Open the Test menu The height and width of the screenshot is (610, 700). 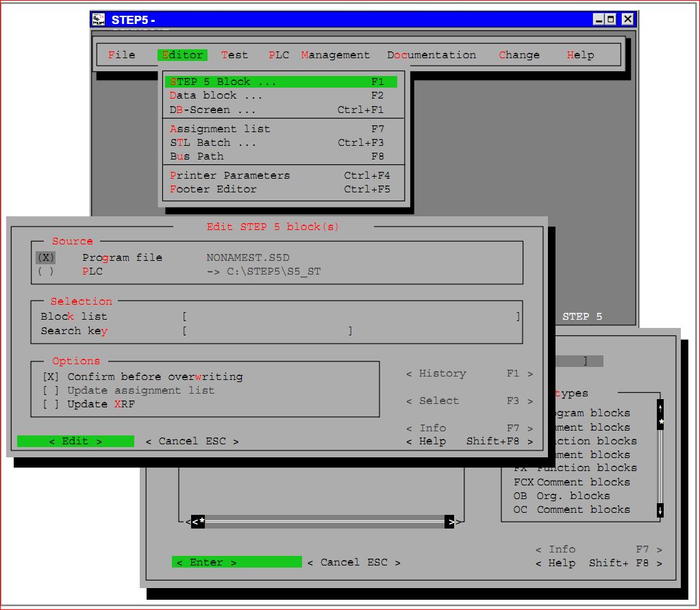(x=234, y=55)
